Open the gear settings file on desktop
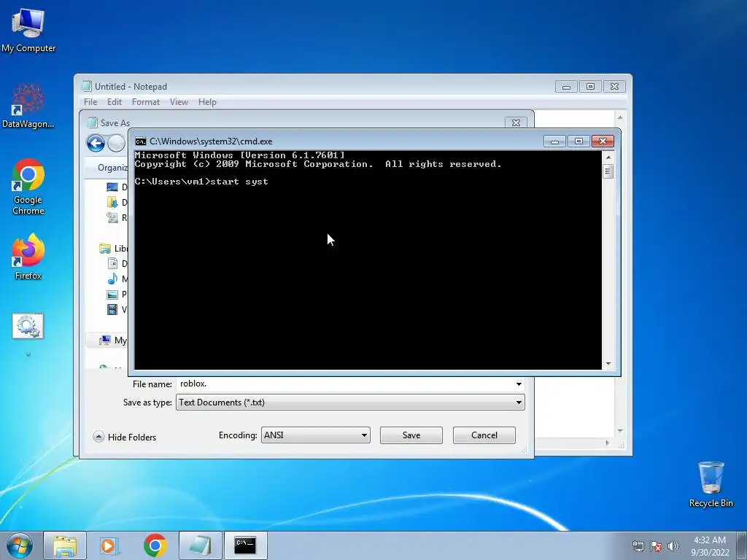 (x=28, y=326)
